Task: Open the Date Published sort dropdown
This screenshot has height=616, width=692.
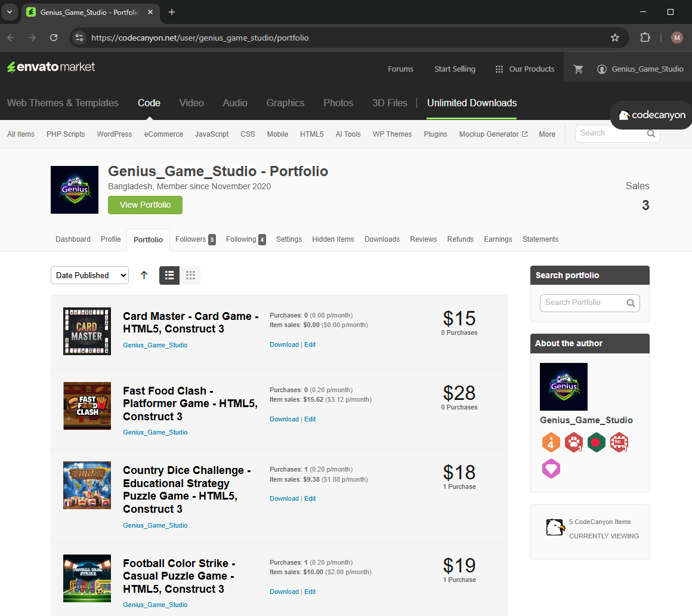Action: click(x=89, y=275)
